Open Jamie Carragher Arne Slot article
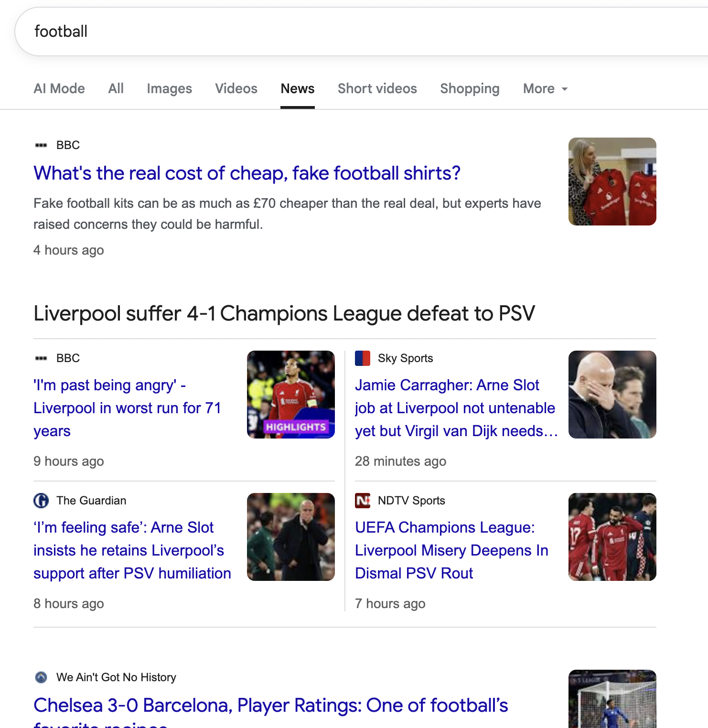The image size is (708, 728). click(456, 408)
